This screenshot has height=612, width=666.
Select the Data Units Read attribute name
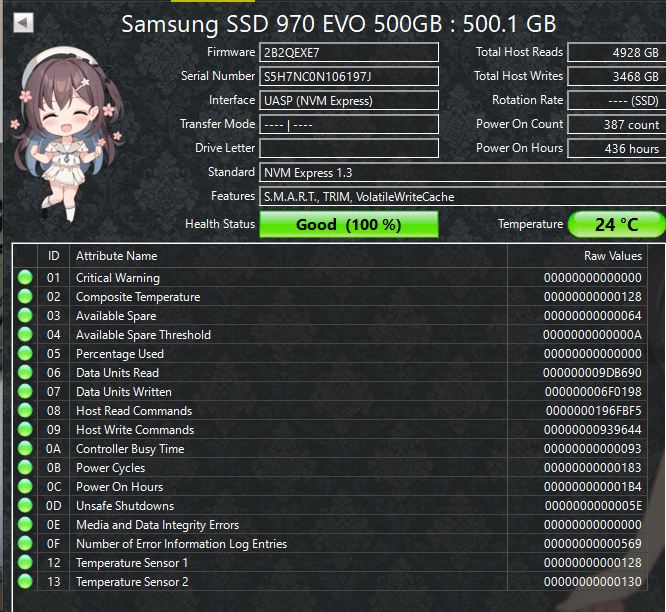click(117, 373)
